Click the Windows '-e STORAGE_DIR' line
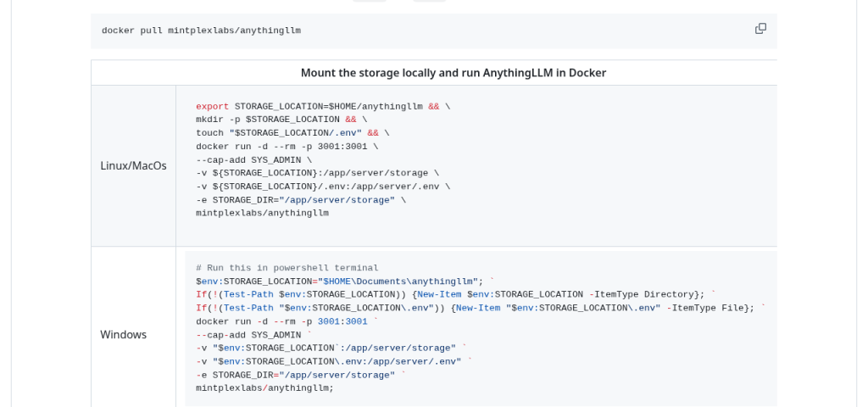Viewport: 868px width, 407px height. point(301,375)
